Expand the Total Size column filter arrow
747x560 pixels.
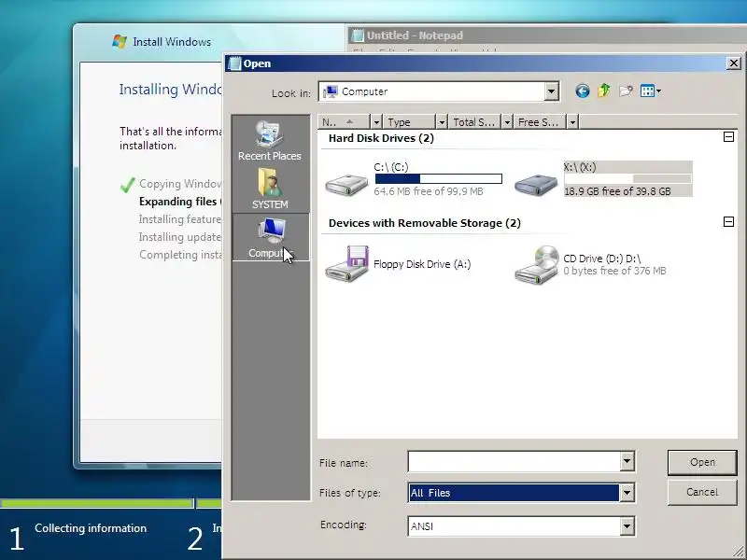click(x=507, y=122)
